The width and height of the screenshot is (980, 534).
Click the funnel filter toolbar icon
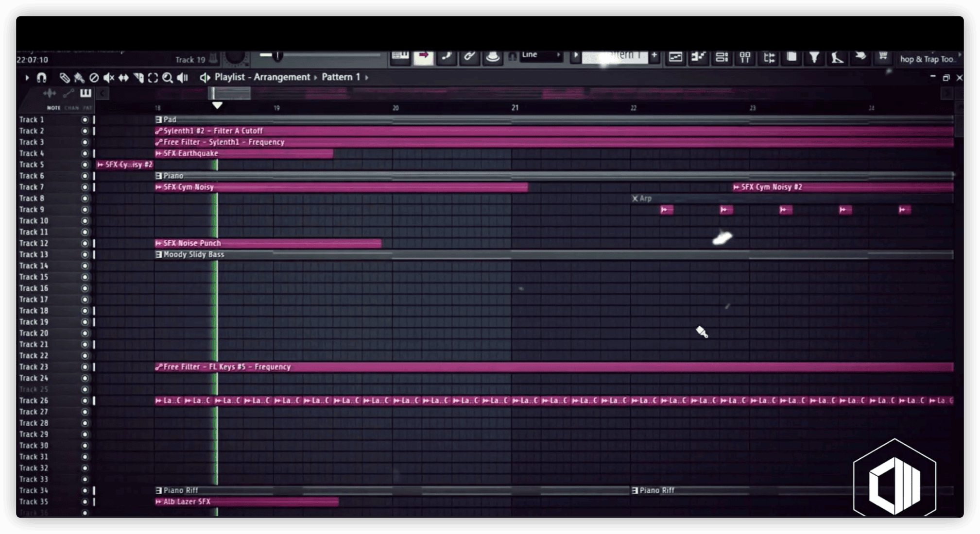click(814, 57)
